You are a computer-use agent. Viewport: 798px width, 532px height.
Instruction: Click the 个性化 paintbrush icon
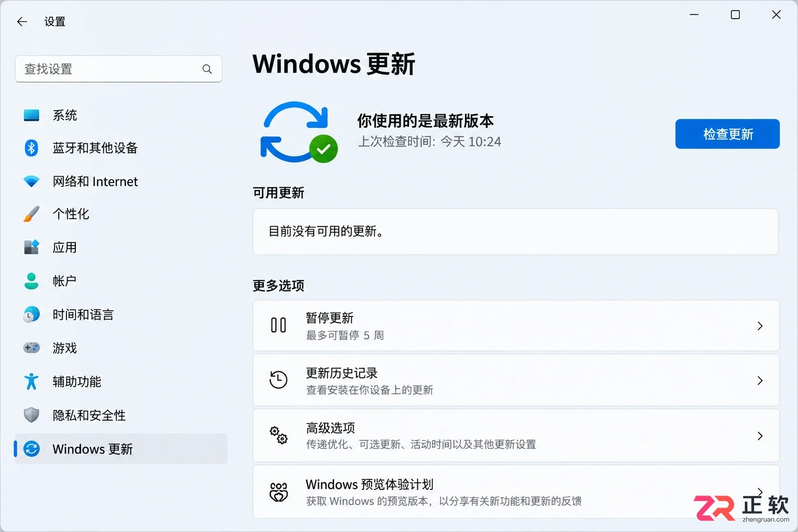coord(32,214)
